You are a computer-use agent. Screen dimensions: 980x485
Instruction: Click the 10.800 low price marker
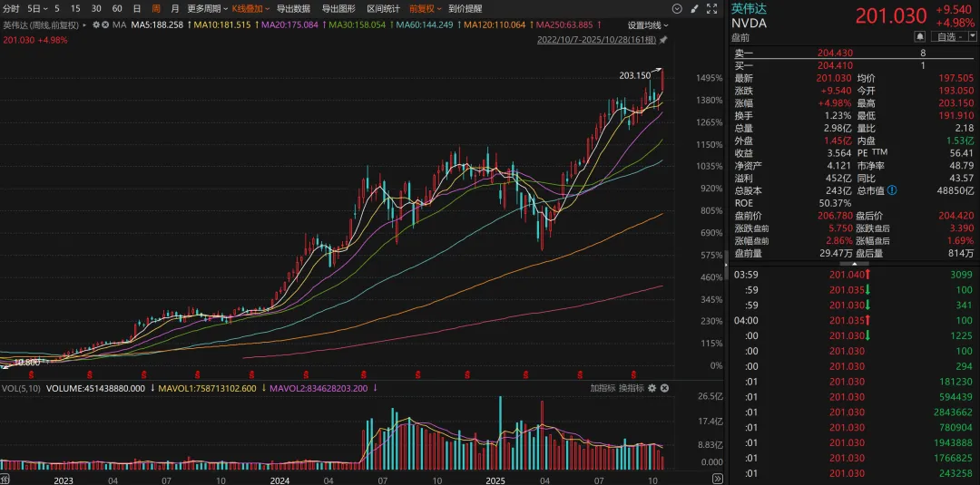tap(27, 363)
